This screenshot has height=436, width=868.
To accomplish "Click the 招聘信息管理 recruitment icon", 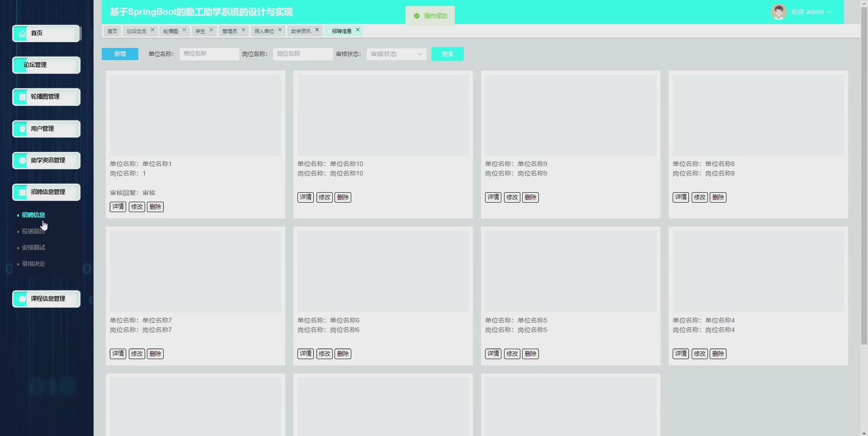I will pos(22,192).
